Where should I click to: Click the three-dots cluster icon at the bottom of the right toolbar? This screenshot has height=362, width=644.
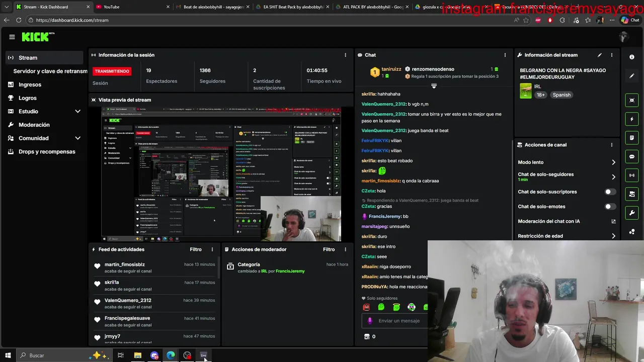point(632,232)
